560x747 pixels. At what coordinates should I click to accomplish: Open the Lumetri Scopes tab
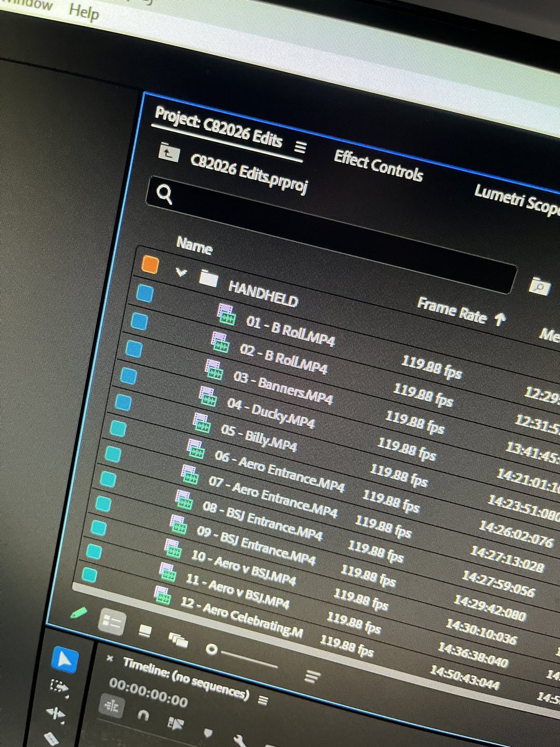[517, 201]
